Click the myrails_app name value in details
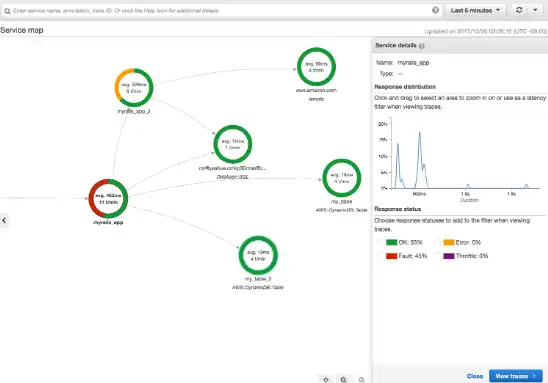Image resolution: width=548 pixels, height=383 pixels. [x=413, y=63]
